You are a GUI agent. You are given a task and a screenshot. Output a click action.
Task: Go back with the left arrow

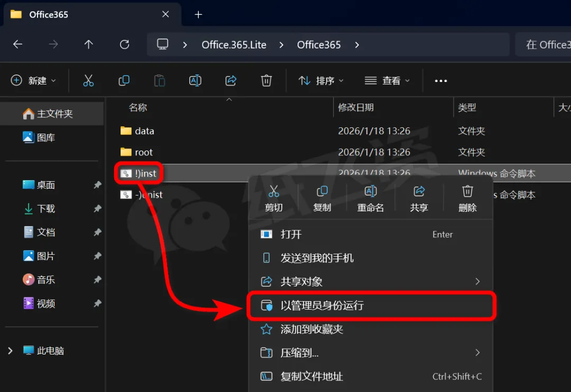tap(18, 44)
